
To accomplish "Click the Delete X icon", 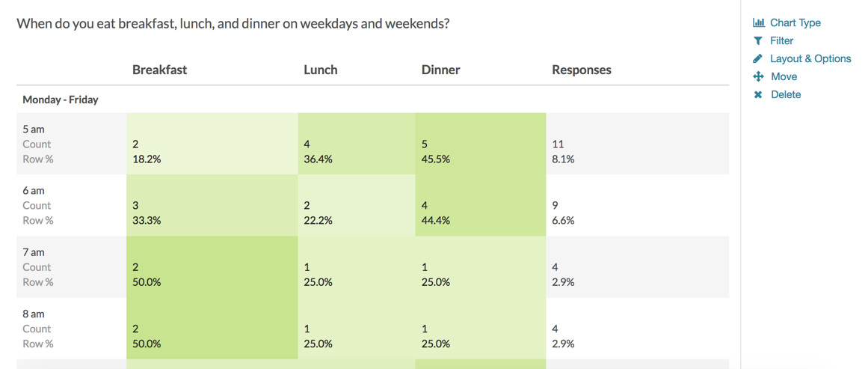I will [x=758, y=95].
